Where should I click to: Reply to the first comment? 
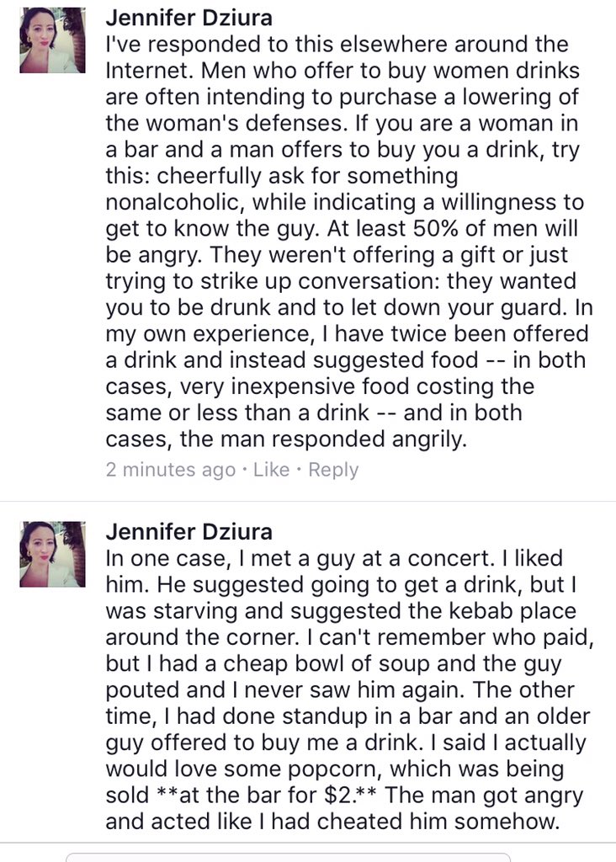click(333, 470)
